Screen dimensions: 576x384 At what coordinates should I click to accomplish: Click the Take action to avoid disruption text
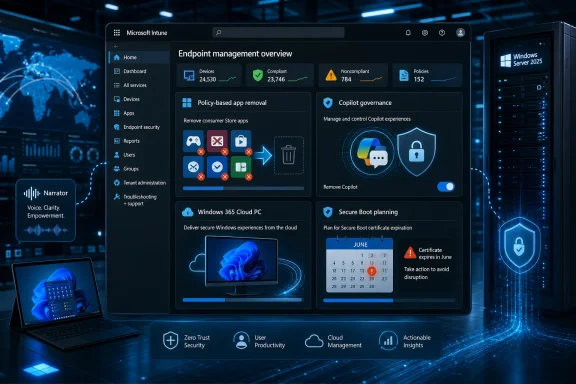[x=426, y=273]
